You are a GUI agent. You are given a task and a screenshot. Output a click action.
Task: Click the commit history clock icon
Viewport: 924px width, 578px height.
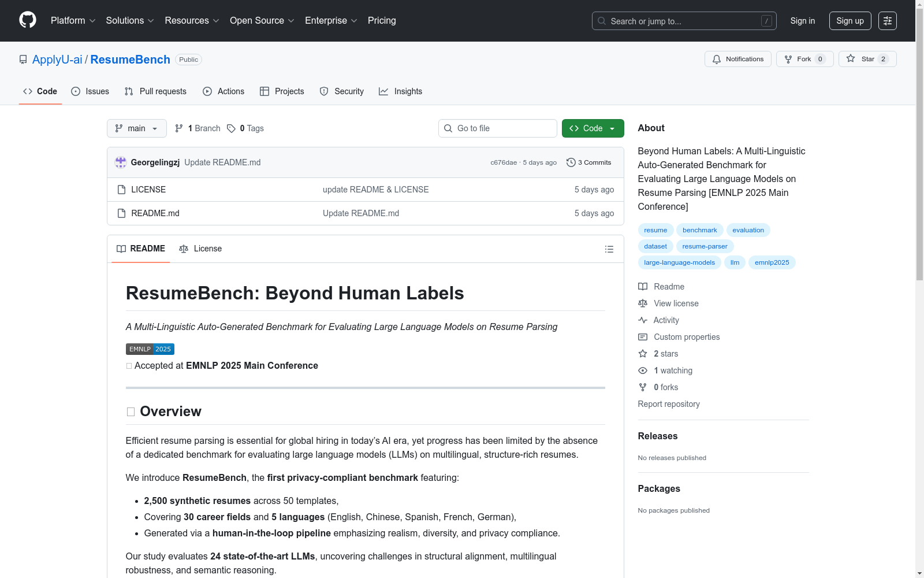click(571, 162)
